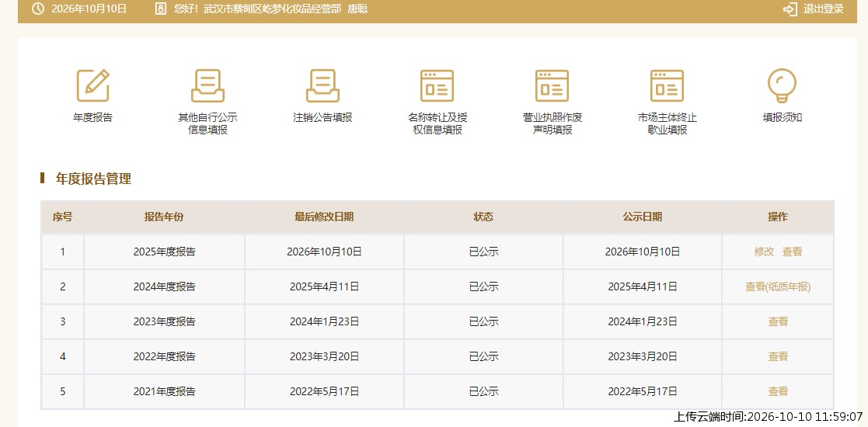The width and height of the screenshot is (868, 427).
Task: Select the 填报须知 label
Action: click(x=783, y=117)
